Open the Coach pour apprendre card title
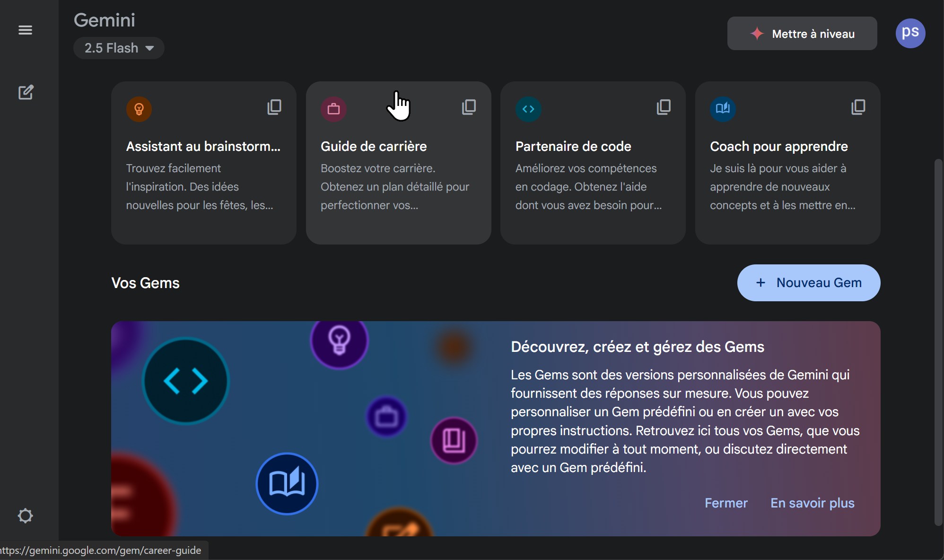Screen dimensions: 944x560 pos(779,147)
